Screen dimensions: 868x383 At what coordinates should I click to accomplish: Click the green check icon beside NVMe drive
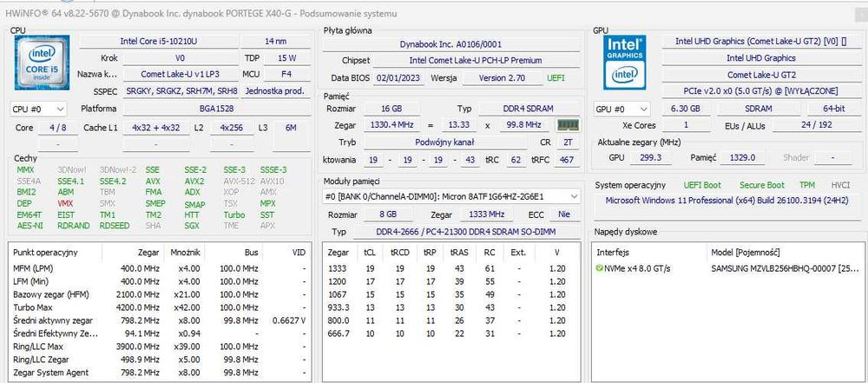coord(599,268)
